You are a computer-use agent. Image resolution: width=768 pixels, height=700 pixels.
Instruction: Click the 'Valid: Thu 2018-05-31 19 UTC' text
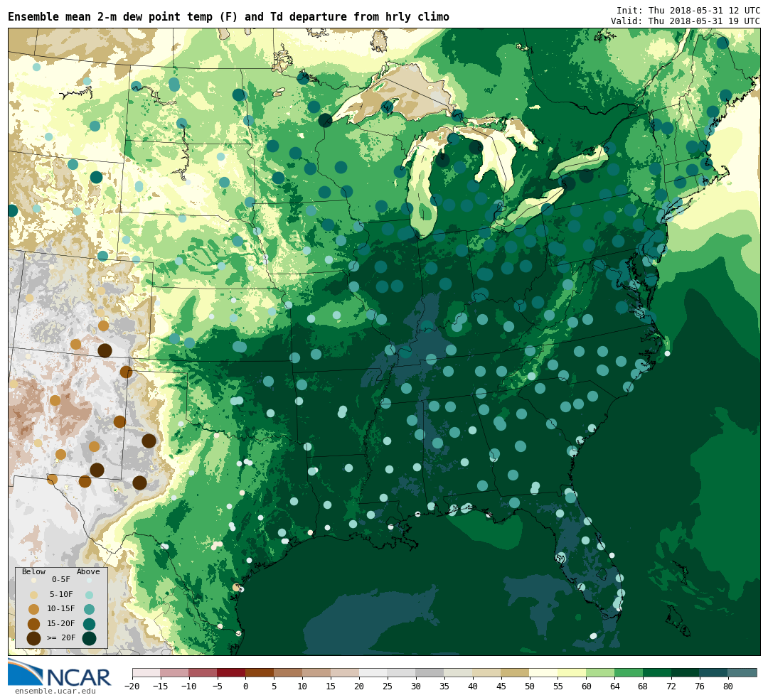click(x=685, y=21)
